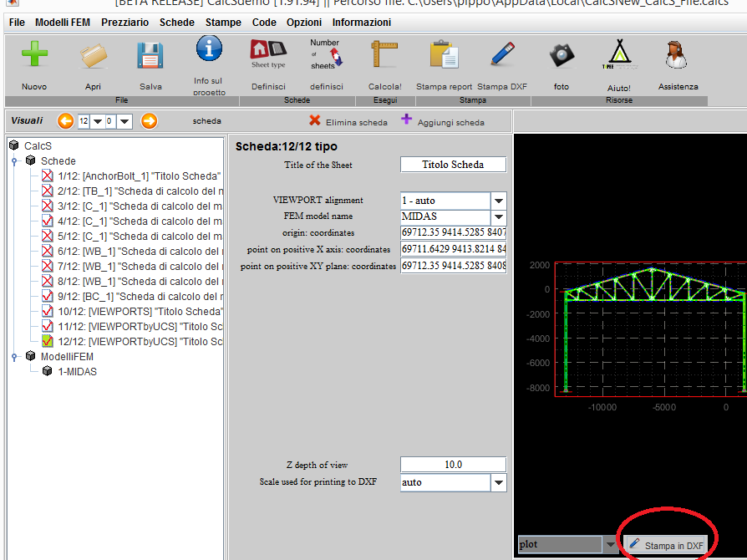Click the Z depth of view field

tap(453, 464)
